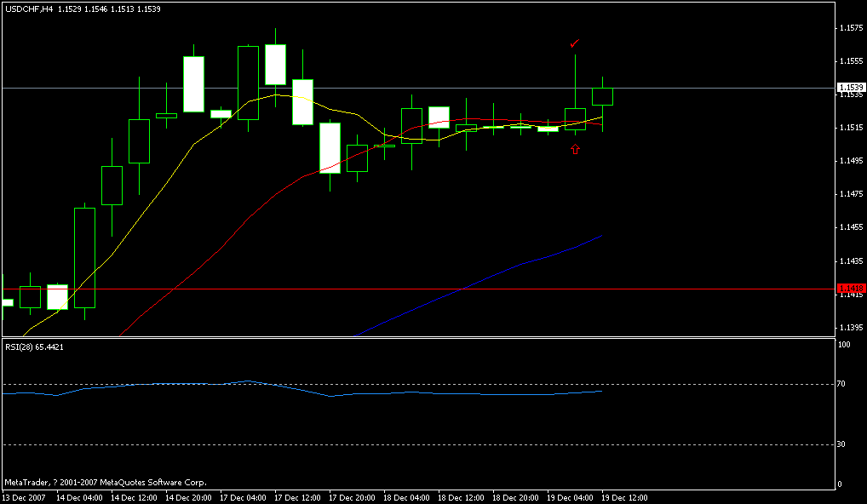Click the 17 Dec 04:00 time label

[243, 498]
